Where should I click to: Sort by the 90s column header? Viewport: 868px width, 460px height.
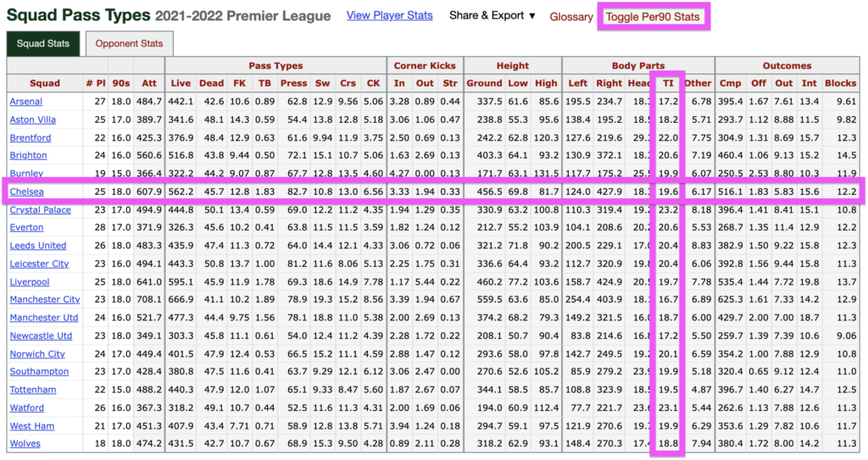[x=120, y=83]
